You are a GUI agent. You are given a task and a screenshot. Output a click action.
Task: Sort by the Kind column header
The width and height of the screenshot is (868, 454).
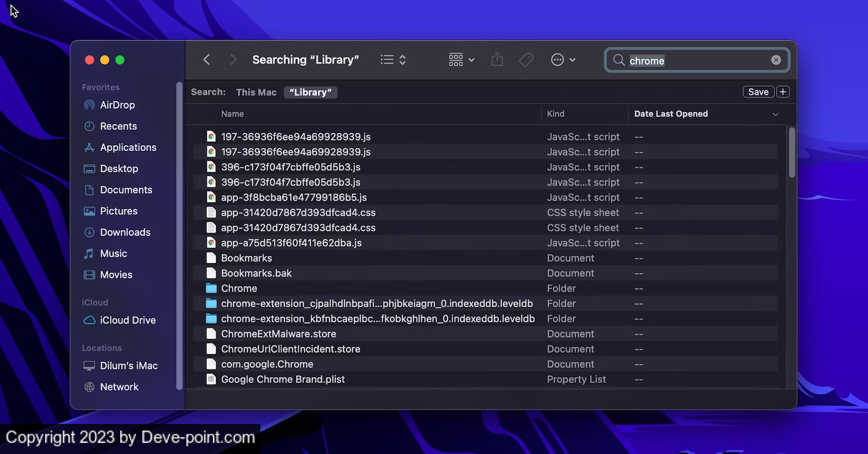pos(556,114)
